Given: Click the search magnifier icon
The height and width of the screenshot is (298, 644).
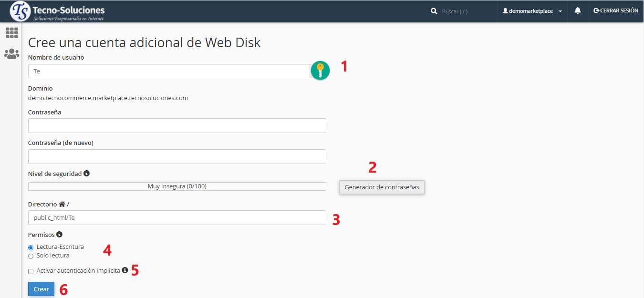Looking at the screenshot, I should tap(434, 11).
